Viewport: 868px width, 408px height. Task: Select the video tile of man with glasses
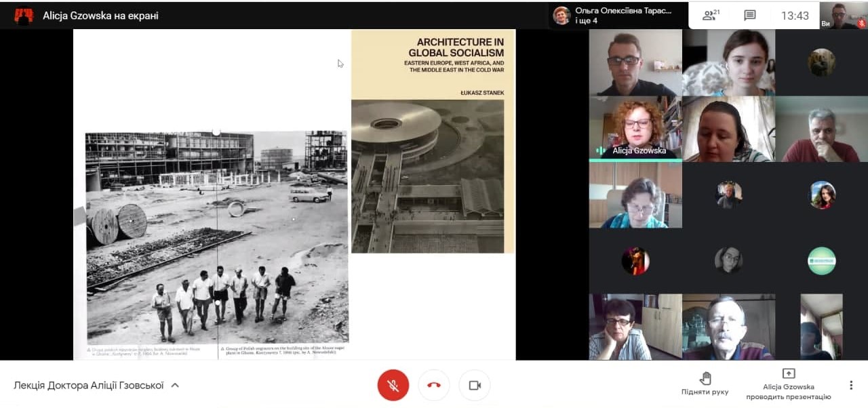[x=635, y=63]
